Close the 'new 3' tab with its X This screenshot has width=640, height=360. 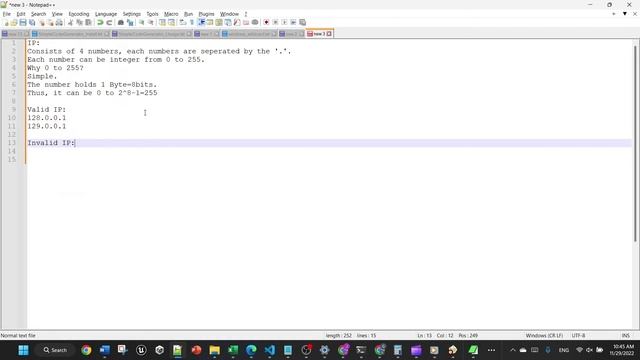pos(329,34)
